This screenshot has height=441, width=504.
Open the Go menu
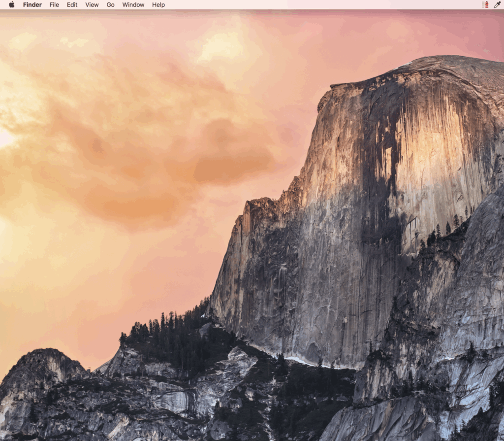111,5
